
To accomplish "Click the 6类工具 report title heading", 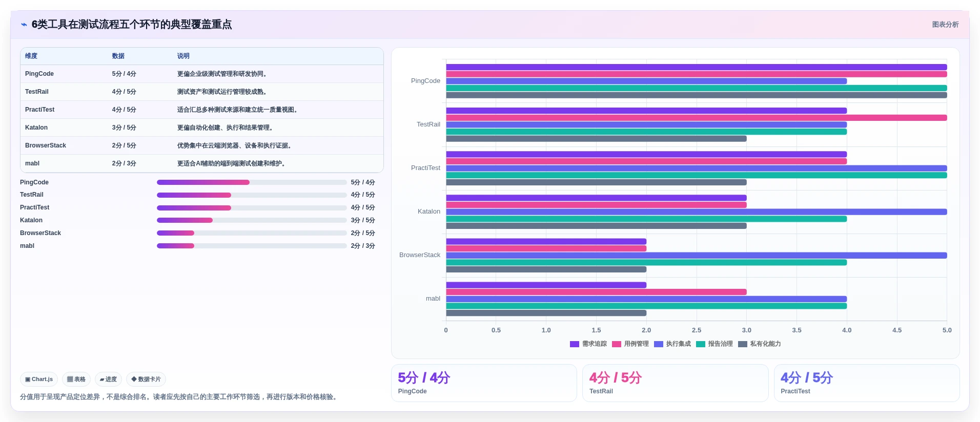I will (x=132, y=25).
